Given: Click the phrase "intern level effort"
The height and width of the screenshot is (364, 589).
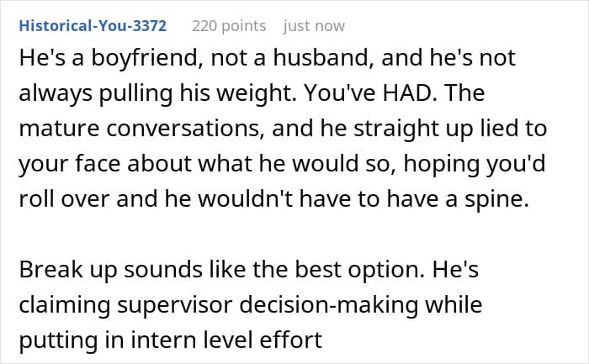Looking at the screenshot, I should click(x=238, y=340).
